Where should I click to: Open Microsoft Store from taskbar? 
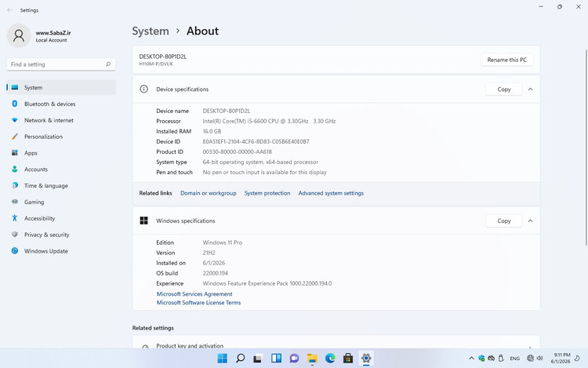348,359
